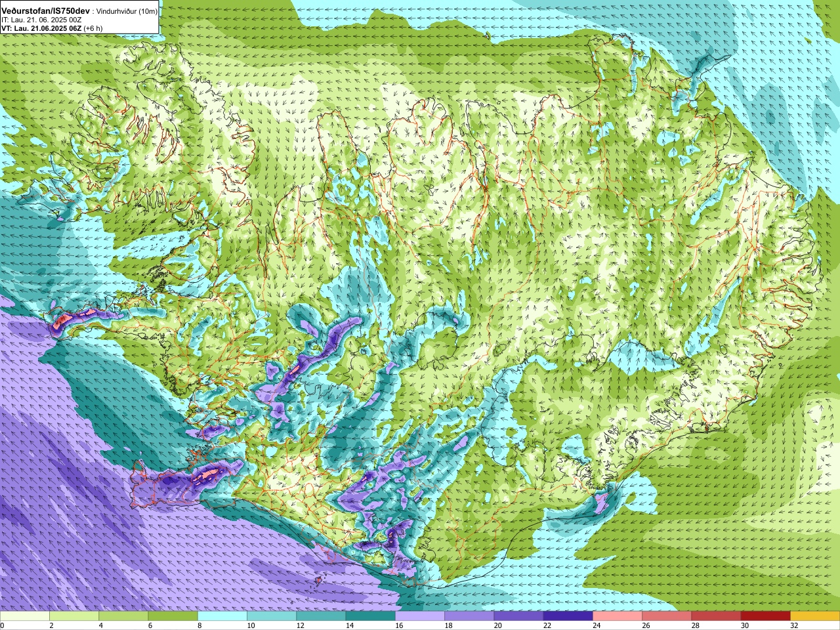
Task: Pick the light cyan 8–10 legend swatch
Action: (222, 616)
